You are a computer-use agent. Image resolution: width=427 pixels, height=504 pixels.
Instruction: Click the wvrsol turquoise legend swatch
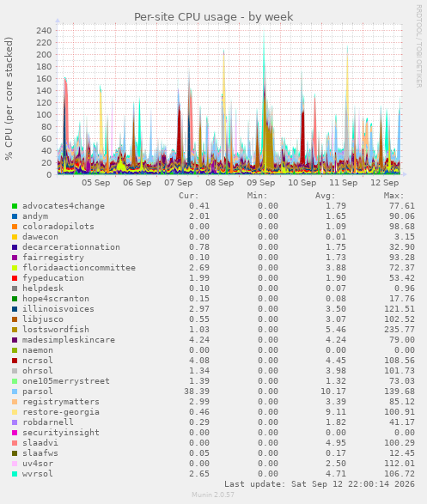click(15, 474)
